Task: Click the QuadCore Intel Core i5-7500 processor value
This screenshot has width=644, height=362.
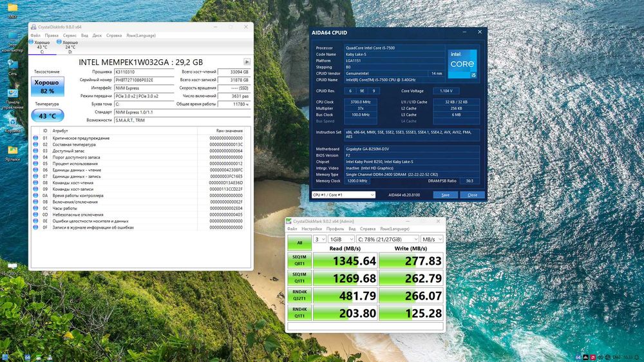Action: tap(394, 48)
